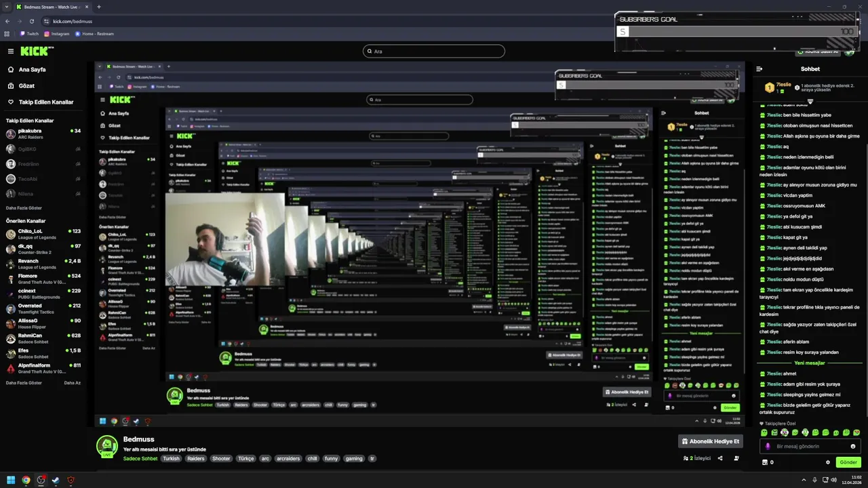Open pikakubra followed channel
Screen dimensions: 868x488
click(x=43, y=134)
